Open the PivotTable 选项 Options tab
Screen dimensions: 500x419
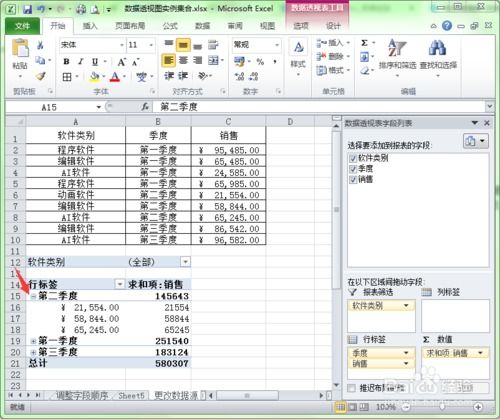(300, 26)
